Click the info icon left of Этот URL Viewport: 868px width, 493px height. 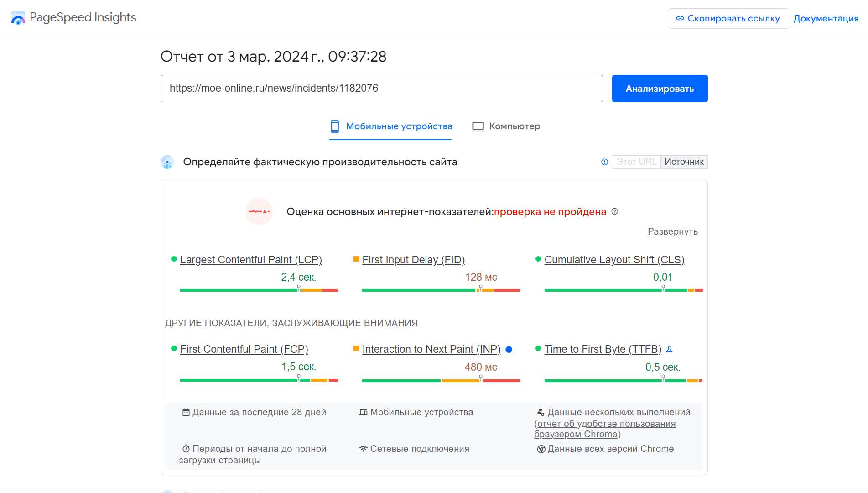[605, 162]
